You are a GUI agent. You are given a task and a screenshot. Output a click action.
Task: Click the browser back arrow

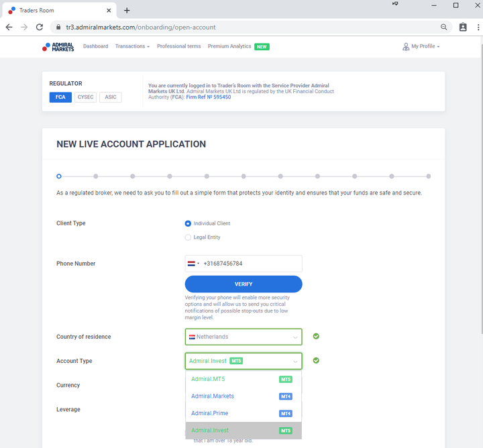(x=9, y=27)
